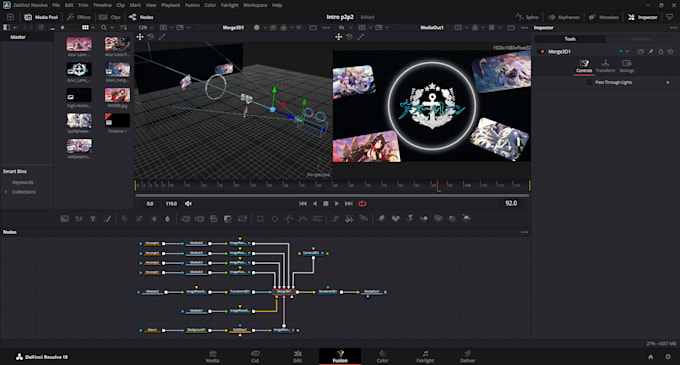Open the Fit zoom dropdown in right viewer
This screenshot has height=365, width=680.
[x=344, y=28]
